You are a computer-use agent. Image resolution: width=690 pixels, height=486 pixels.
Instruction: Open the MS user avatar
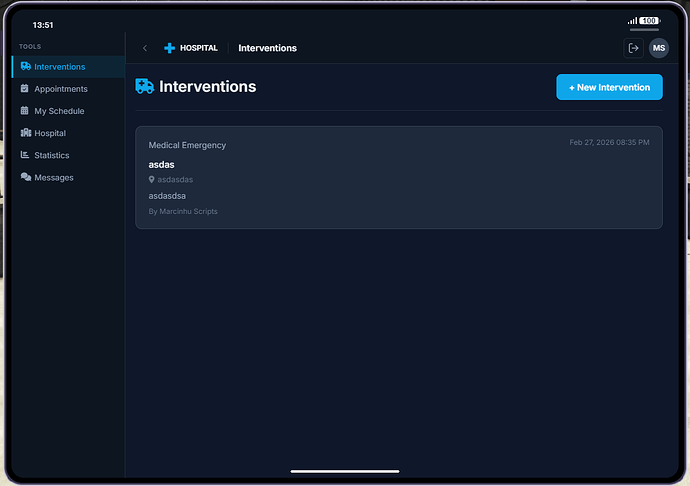pos(659,48)
